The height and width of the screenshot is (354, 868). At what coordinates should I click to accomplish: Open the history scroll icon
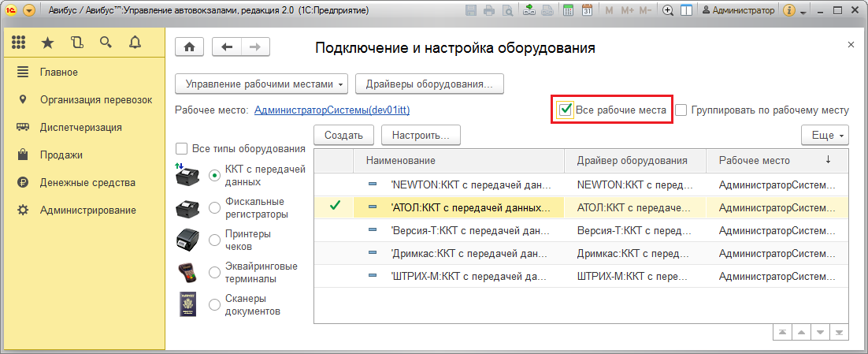pos(76,43)
